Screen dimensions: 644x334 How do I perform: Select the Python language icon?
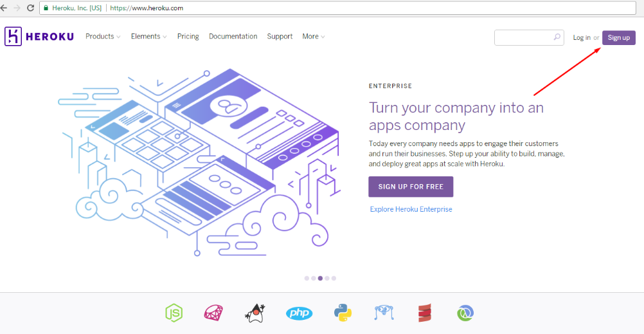coord(343,313)
